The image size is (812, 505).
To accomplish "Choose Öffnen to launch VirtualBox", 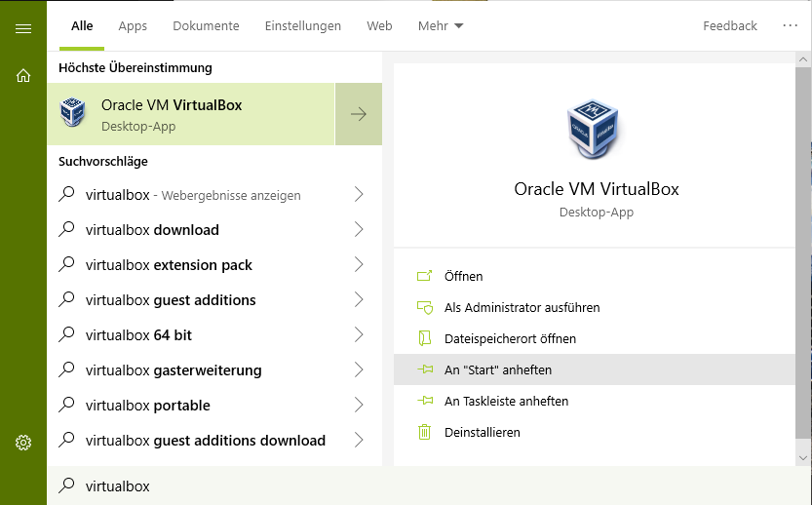I will click(594, 276).
